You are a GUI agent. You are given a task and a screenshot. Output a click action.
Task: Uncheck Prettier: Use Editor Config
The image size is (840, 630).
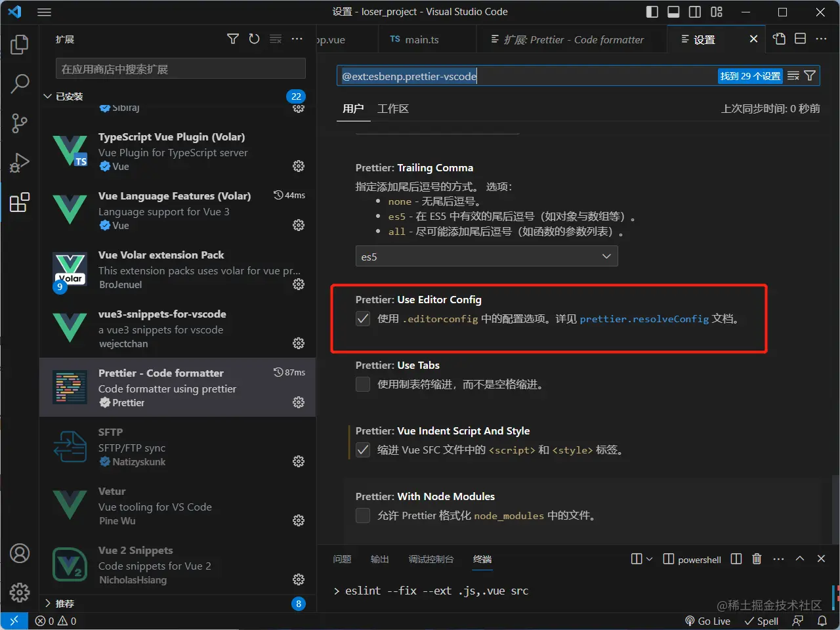point(363,318)
